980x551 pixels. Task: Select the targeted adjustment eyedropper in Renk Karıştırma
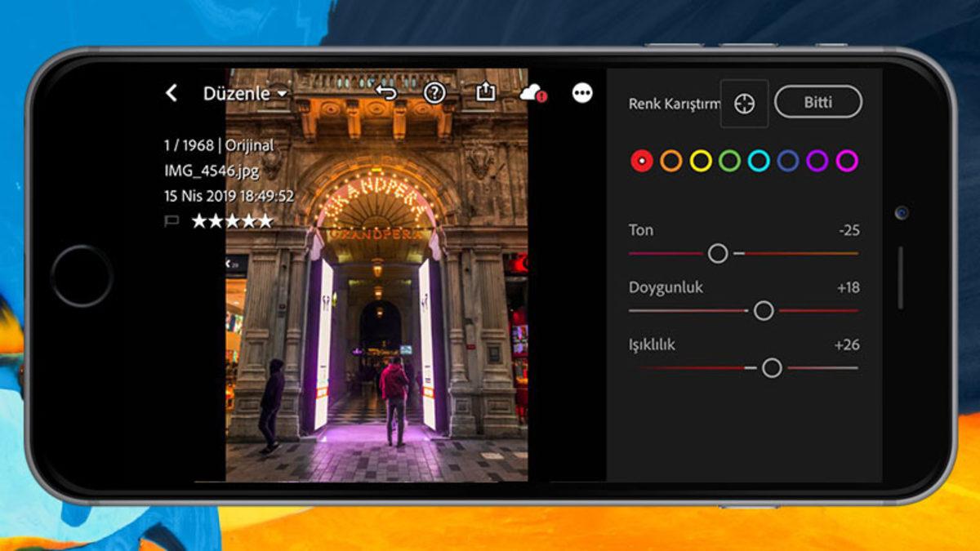[744, 102]
